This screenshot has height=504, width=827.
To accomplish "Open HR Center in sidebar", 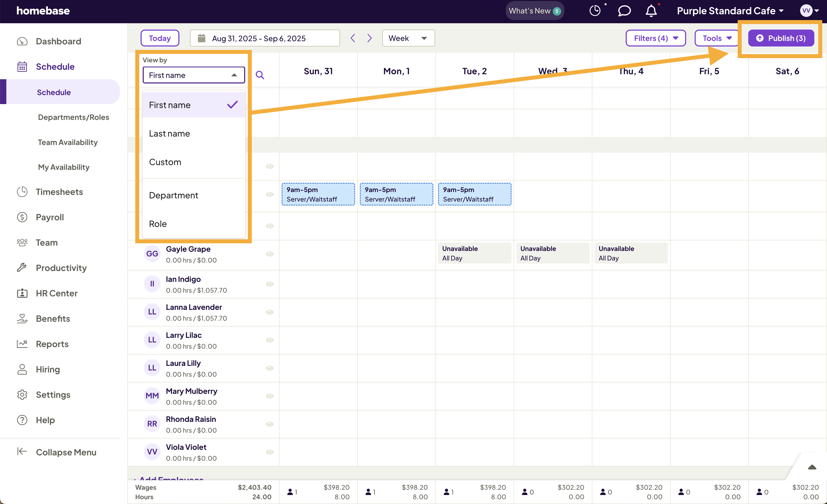I will [56, 293].
